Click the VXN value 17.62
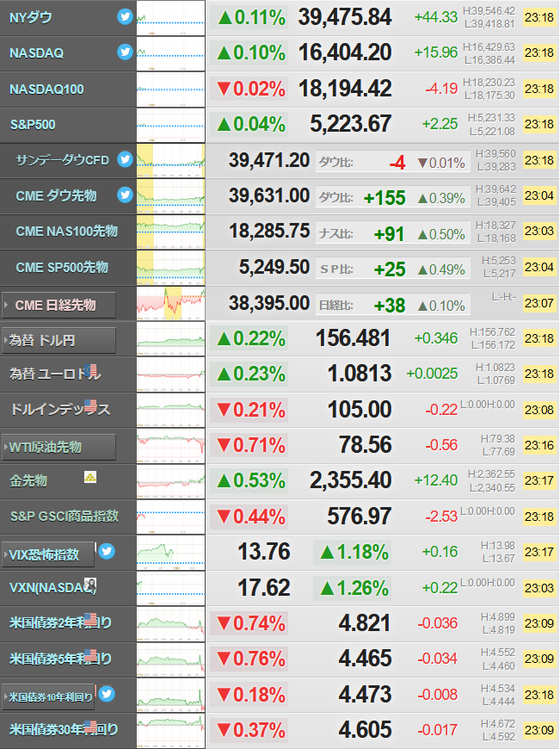The height and width of the screenshot is (749, 560). (264, 587)
